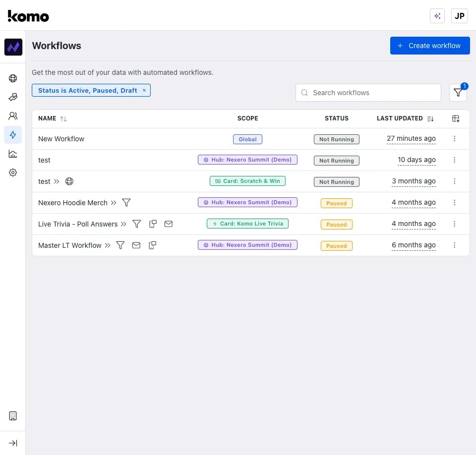
Task: Open the Master LT Workflow
Action: pos(70,245)
